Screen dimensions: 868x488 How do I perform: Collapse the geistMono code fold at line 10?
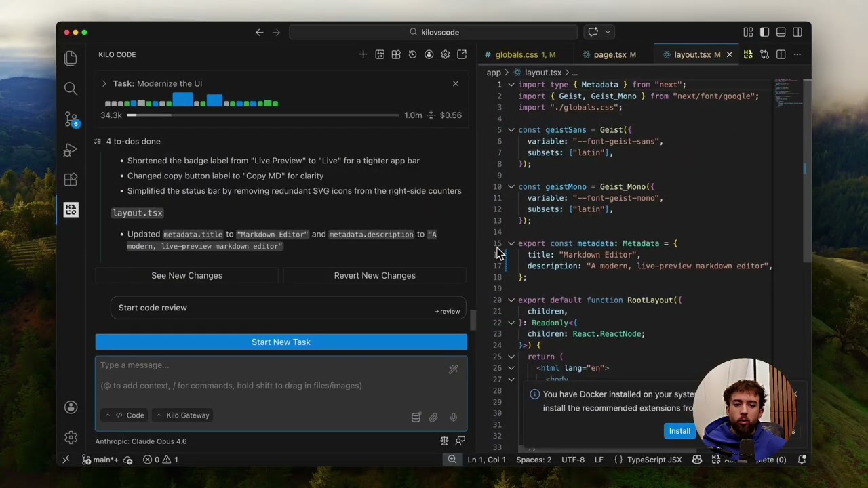point(511,186)
